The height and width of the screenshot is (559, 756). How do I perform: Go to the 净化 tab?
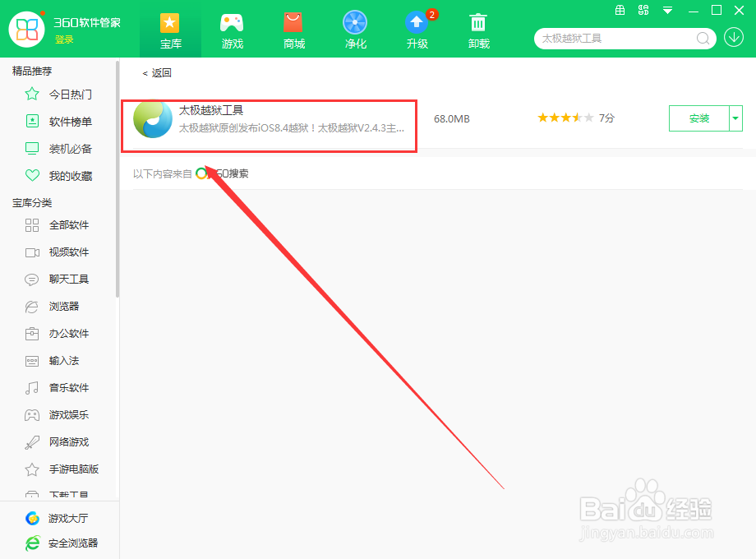(355, 30)
